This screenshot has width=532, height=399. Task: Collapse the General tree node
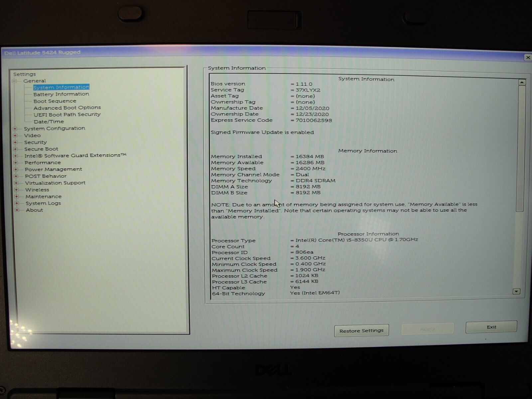(x=14, y=81)
